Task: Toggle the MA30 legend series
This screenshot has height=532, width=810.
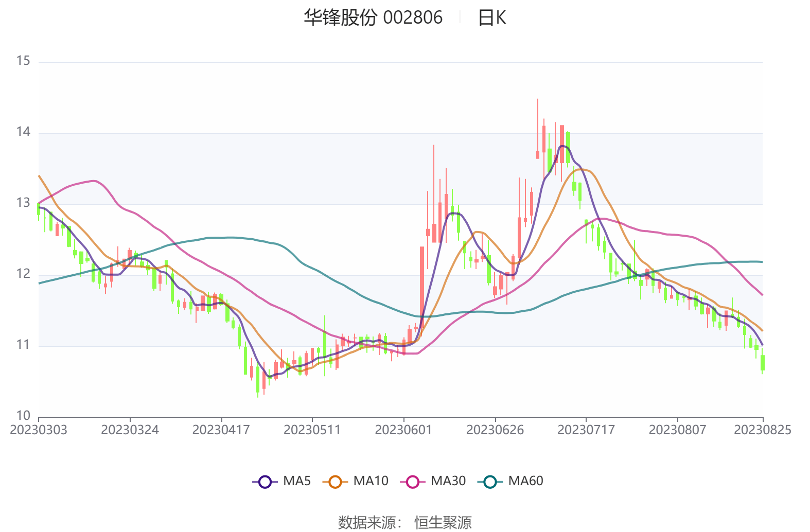Action: pos(433,481)
